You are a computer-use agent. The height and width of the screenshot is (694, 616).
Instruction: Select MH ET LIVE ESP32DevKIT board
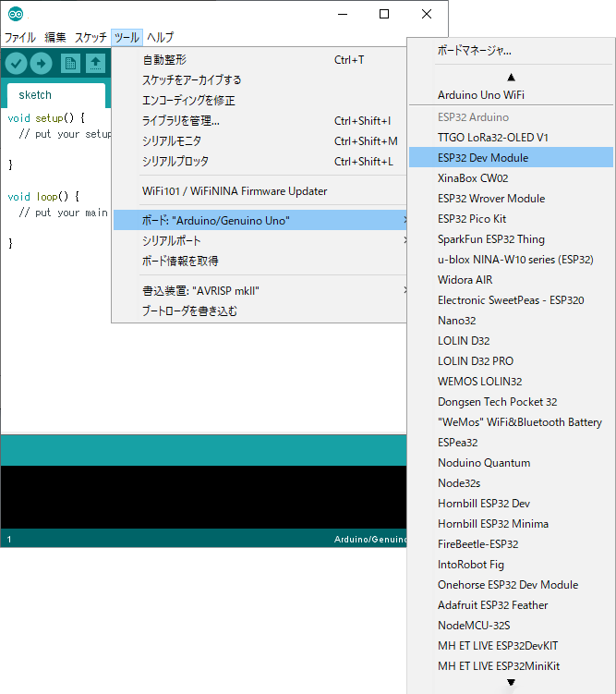(x=511, y=647)
